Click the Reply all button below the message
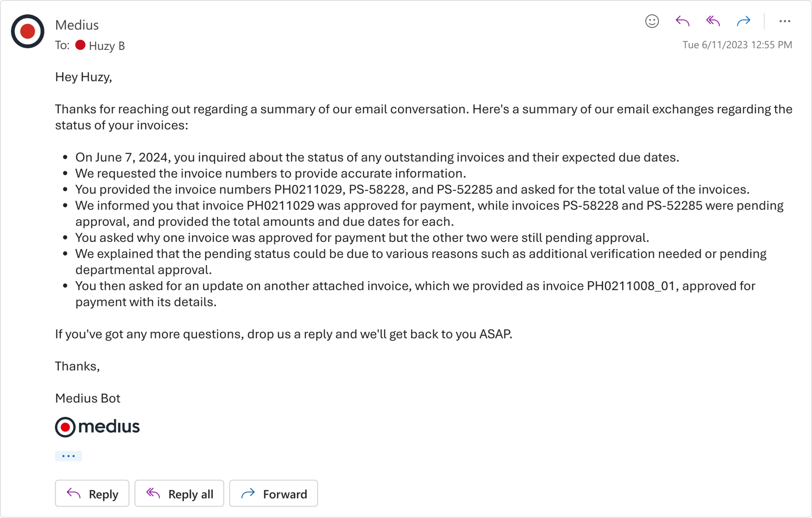Image resolution: width=812 pixels, height=518 pixels. click(179, 493)
